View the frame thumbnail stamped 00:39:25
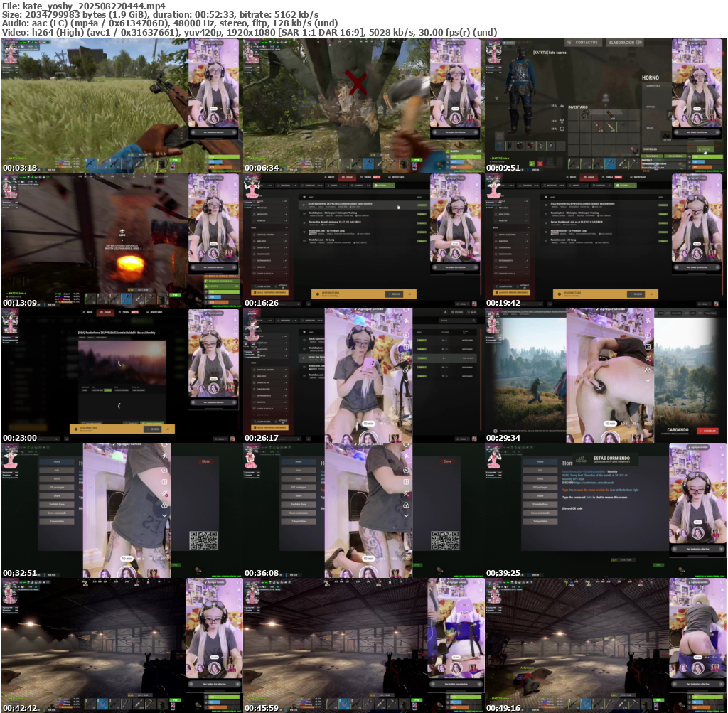Screen dimensions: 728x713 (x=606, y=510)
